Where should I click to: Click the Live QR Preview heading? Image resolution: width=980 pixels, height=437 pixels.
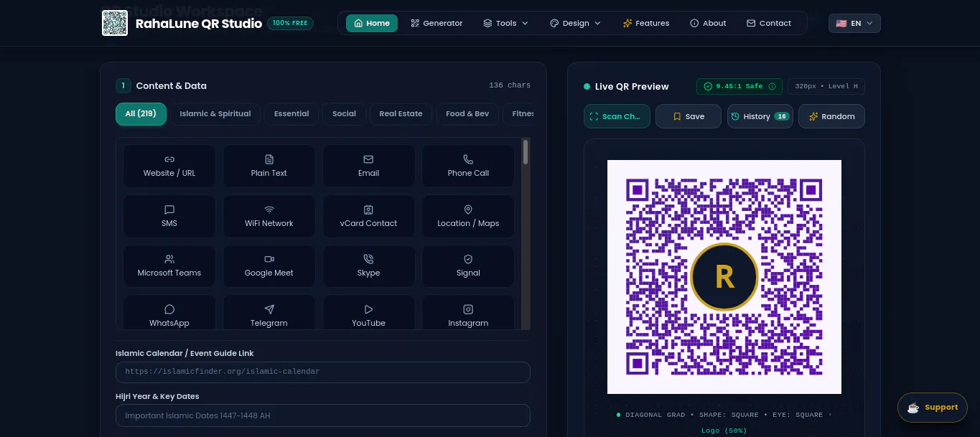(x=632, y=86)
